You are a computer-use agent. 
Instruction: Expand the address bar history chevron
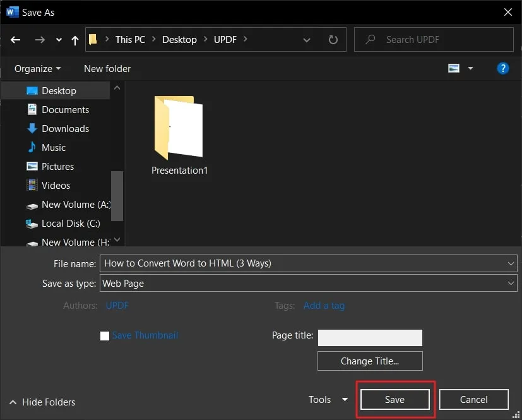(x=307, y=40)
